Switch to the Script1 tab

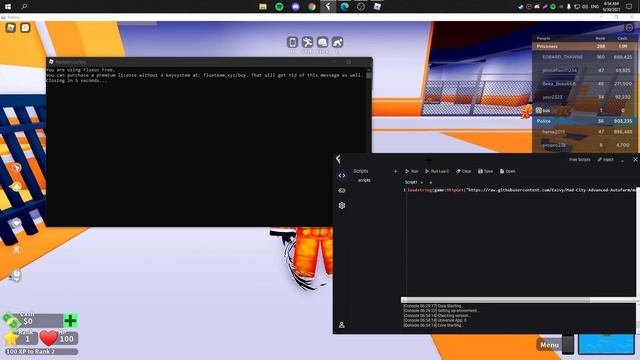(411, 182)
